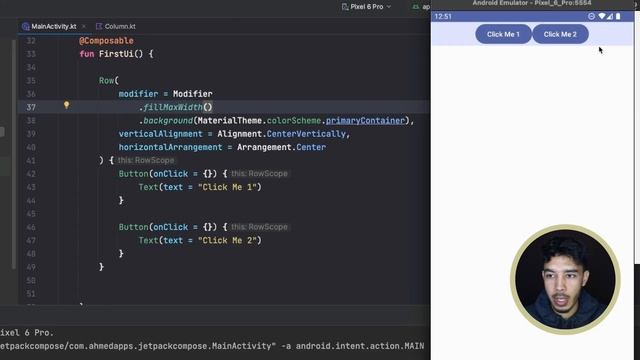
Task: Click the emulator Wi-Fi status icon
Action: point(602,16)
